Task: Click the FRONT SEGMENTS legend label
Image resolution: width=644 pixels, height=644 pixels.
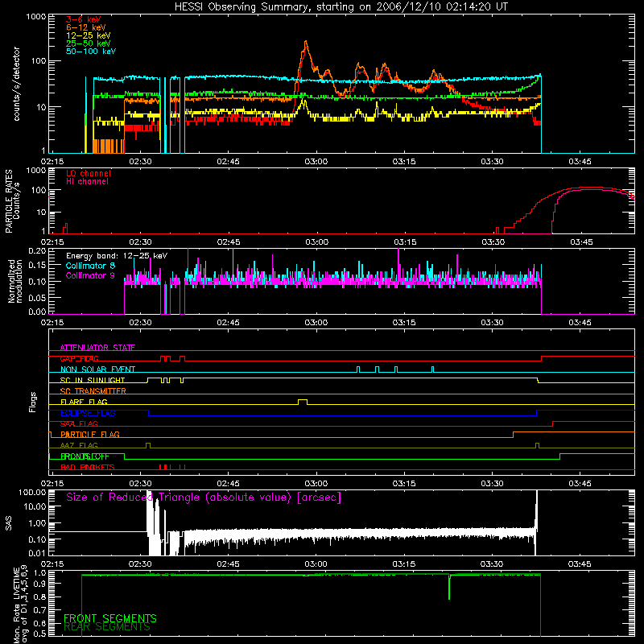Action: pyautogui.click(x=110, y=618)
